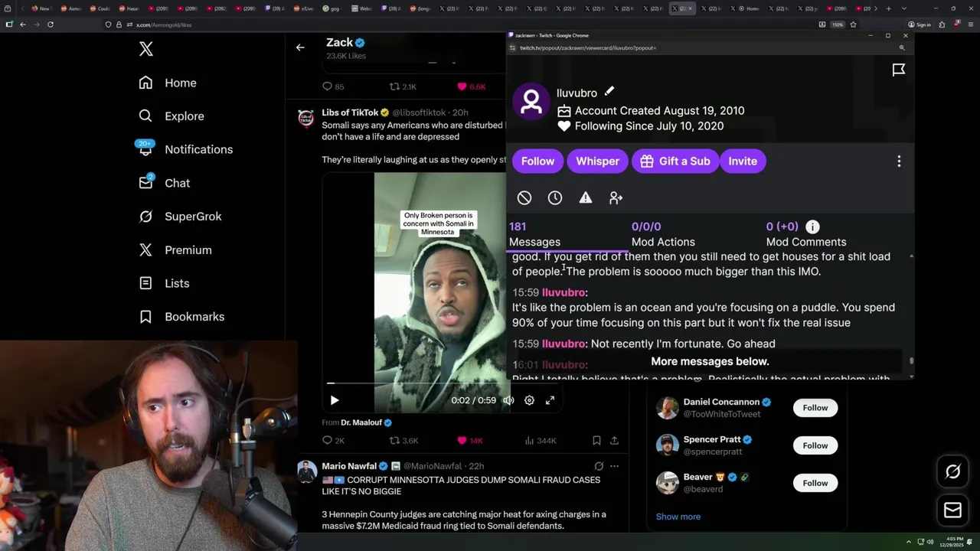Open Lists in X sidebar
The width and height of the screenshot is (980, 551).
click(164, 283)
